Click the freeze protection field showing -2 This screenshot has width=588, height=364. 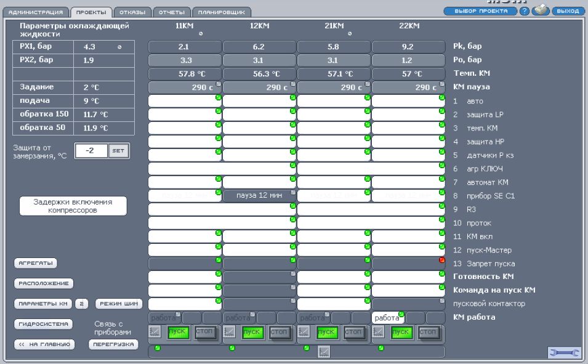pos(91,151)
